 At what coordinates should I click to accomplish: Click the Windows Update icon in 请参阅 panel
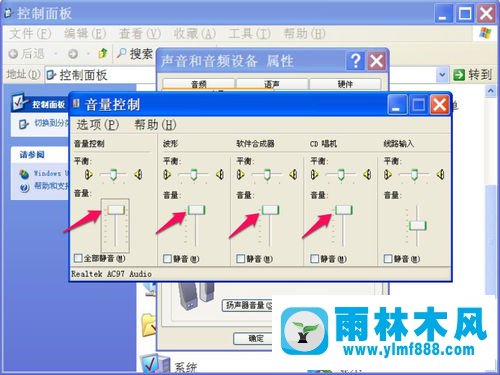[x=24, y=174]
